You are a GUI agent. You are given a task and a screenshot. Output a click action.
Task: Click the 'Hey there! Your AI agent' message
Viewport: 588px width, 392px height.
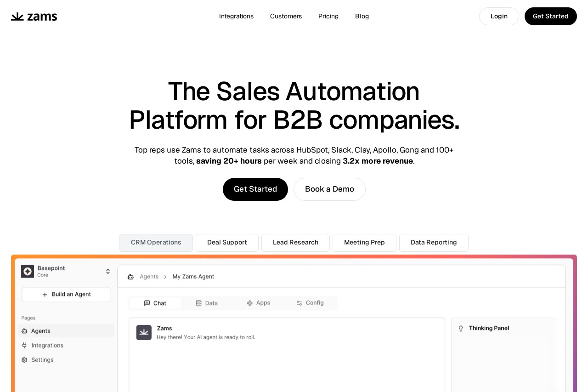click(x=206, y=337)
